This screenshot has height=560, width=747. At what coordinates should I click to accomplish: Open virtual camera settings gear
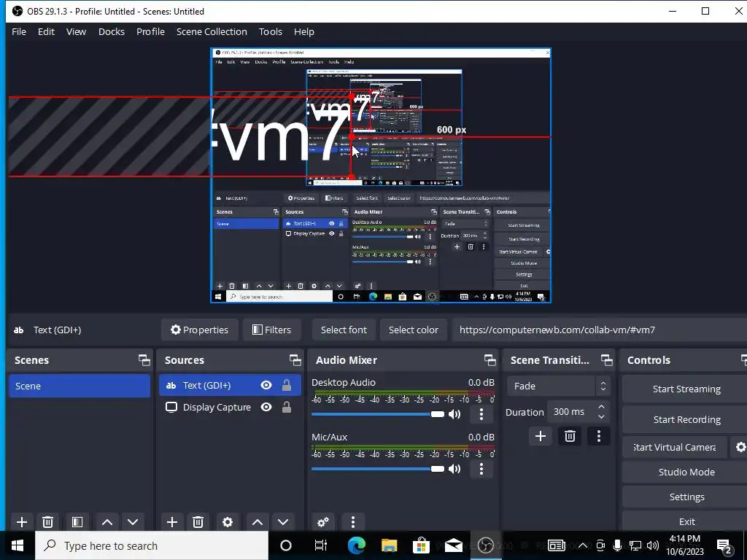pyautogui.click(x=740, y=447)
